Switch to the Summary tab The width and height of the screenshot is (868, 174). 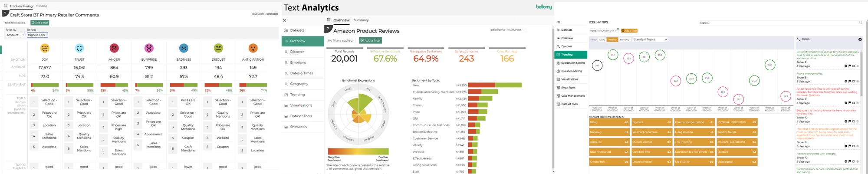click(361, 20)
